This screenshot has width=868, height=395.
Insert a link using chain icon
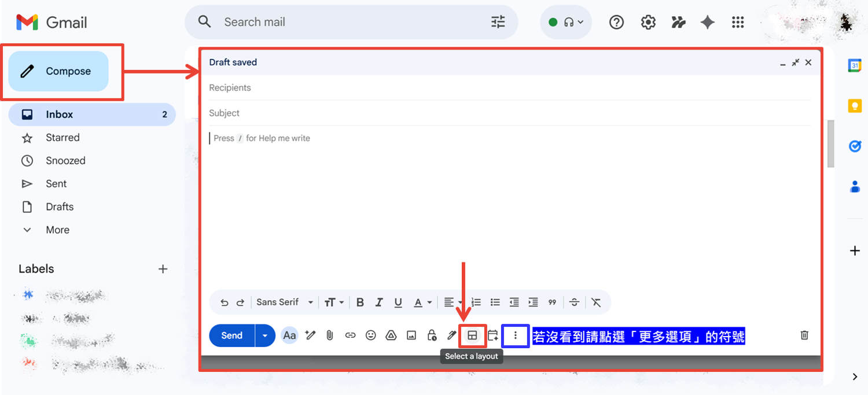tap(350, 335)
